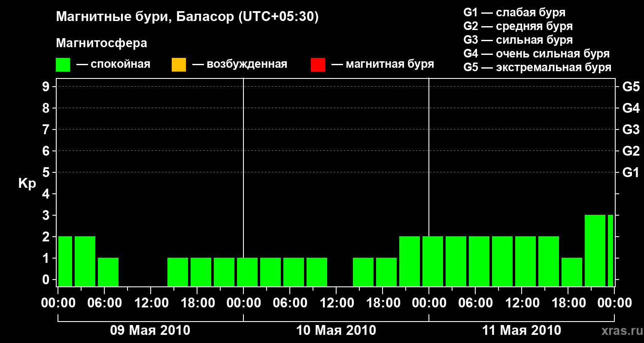Click the 'Kp' axis label

pos(27,184)
